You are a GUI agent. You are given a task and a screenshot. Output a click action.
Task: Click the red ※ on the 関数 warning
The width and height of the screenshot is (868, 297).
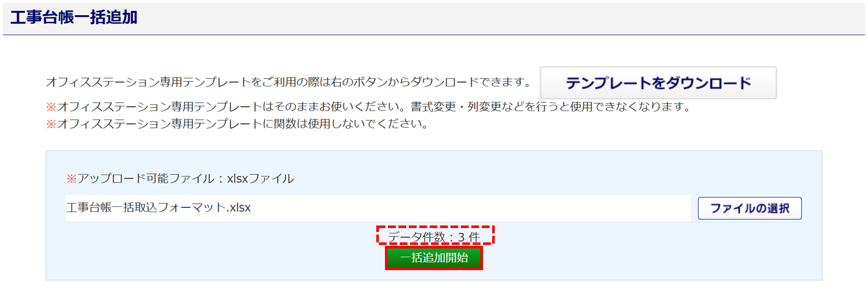click(51, 124)
